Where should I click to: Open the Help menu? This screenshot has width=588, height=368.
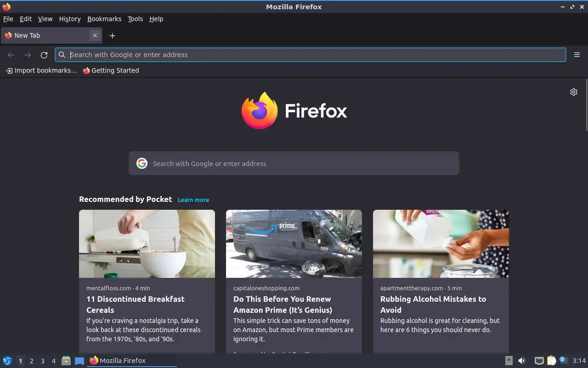coord(156,19)
